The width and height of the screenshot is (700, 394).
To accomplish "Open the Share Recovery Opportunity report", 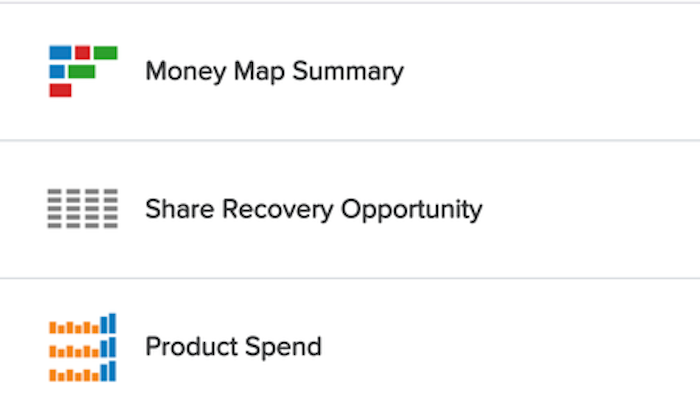I will pyautogui.click(x=314, y=209).
